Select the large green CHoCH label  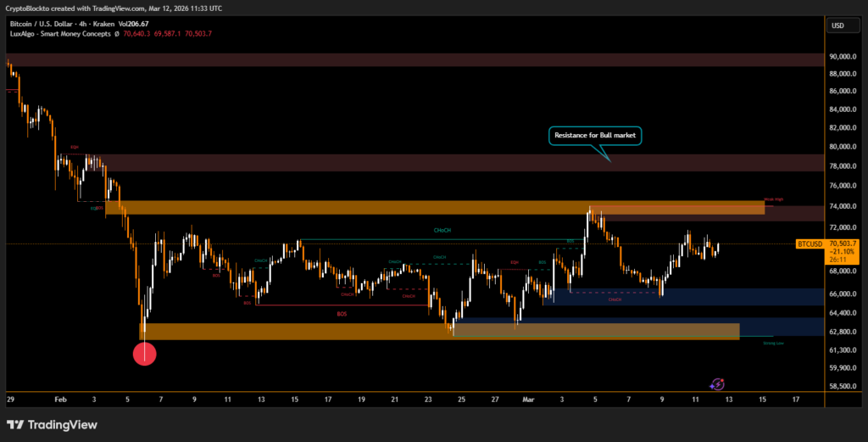point(442,230)
